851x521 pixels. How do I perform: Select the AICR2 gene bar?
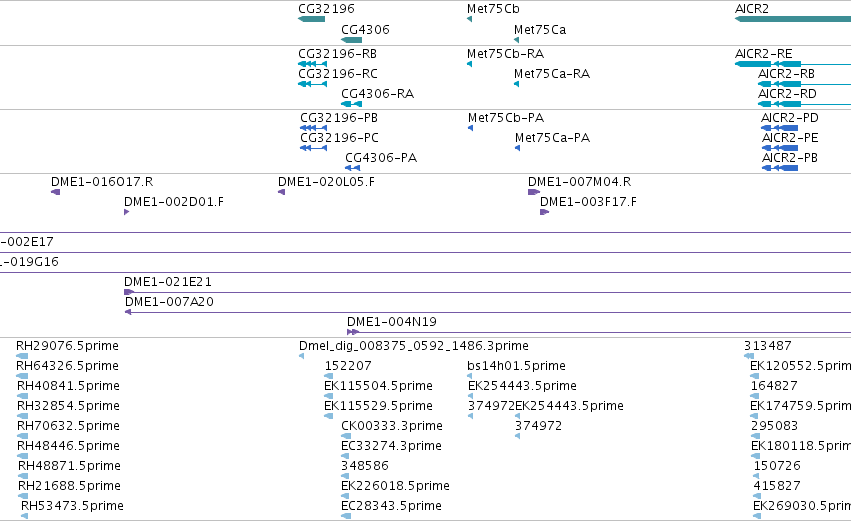coord(793,19)
